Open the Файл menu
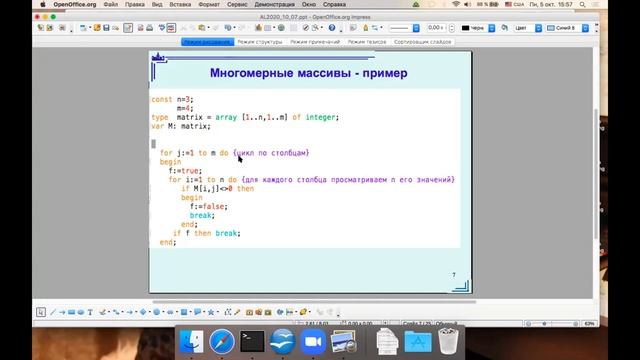 [x=111, y=4]
